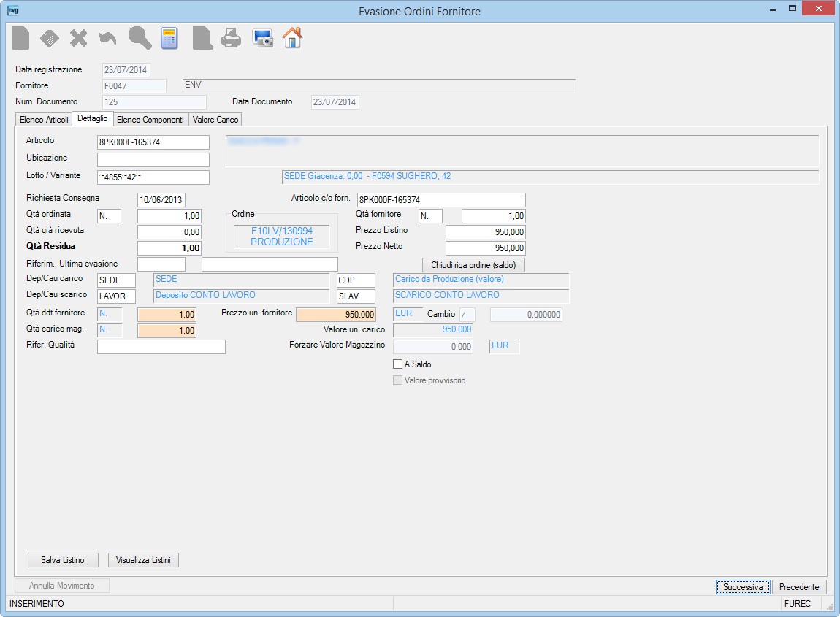Click the save diskette toolbar icon
Image resolution: width=840 pixels, height=617 pixels.
[x=49, y=38]
